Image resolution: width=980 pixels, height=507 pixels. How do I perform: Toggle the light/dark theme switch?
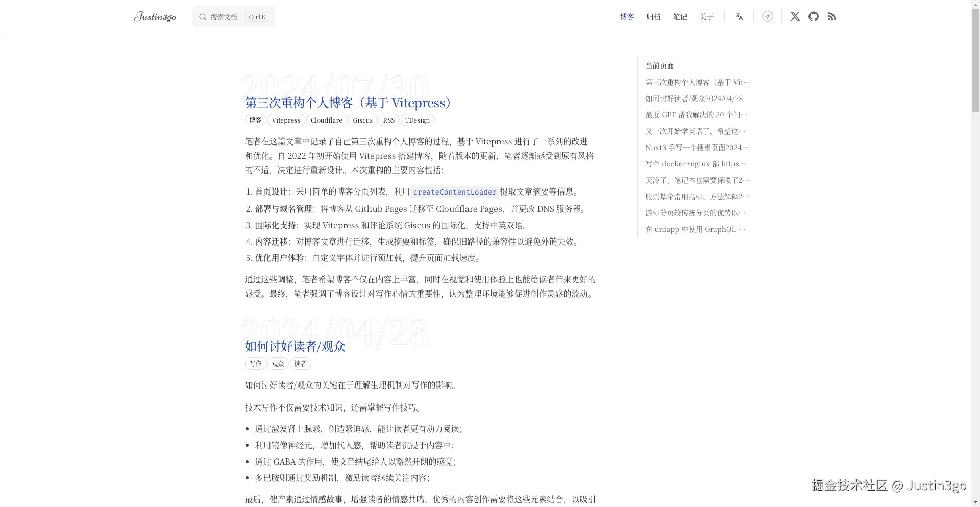(x=768, y=16)
